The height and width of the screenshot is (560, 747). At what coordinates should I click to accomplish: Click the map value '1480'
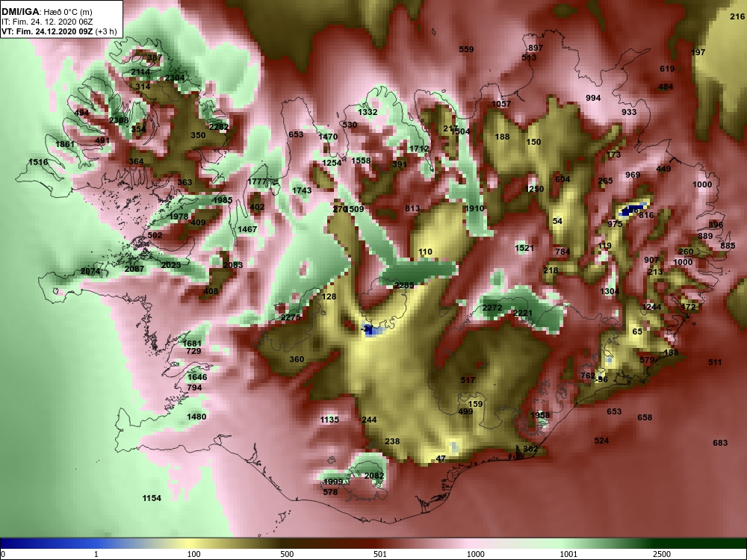click(x=196, y=417)
